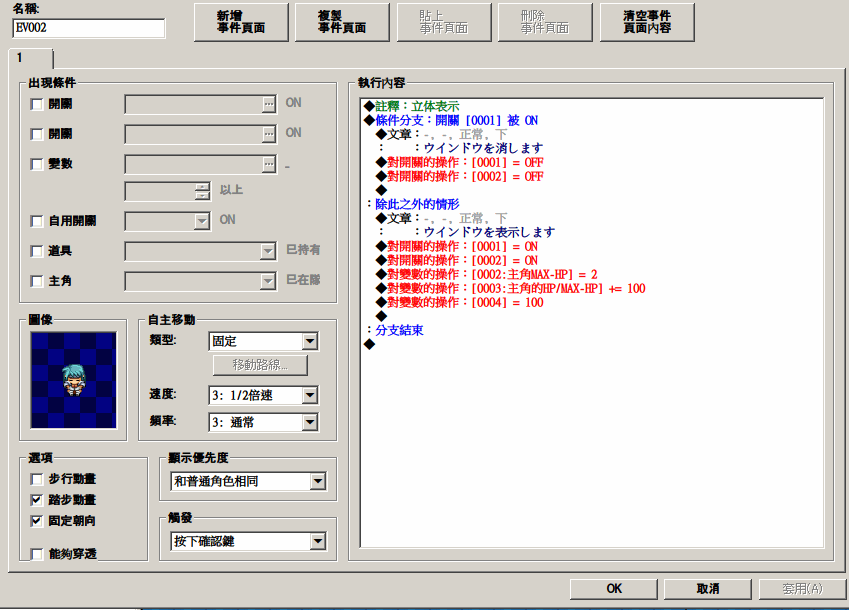Select the 註釋:立体表示 command line
This screenshot has width=849, height=610.
pyautogui.click(x=412, y=106)
